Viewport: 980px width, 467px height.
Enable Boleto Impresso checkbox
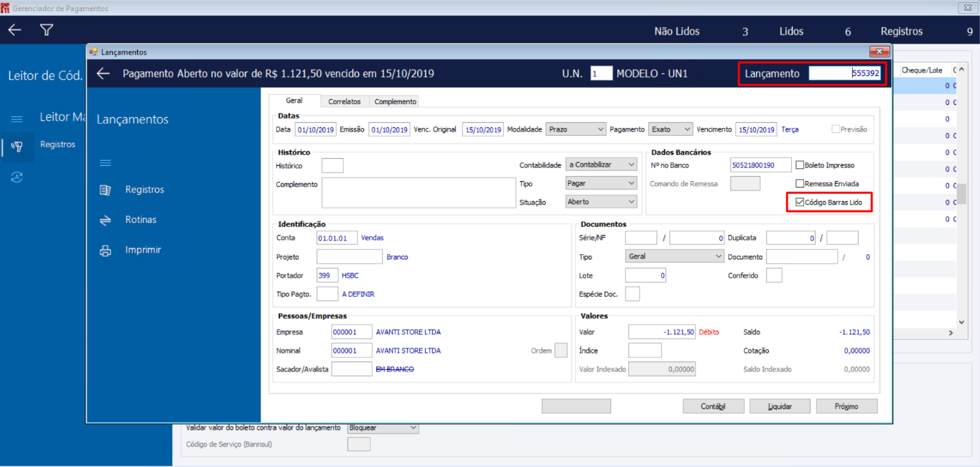click(800, 165)
